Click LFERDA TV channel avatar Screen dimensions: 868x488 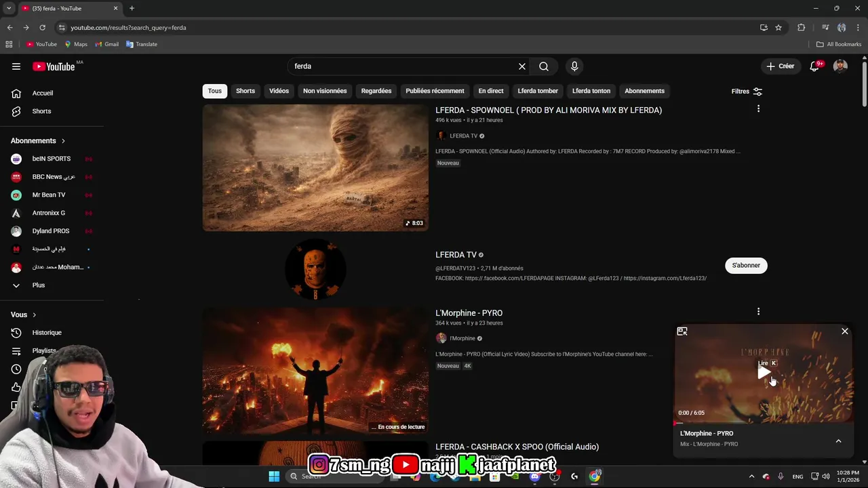tap(315, 269)
